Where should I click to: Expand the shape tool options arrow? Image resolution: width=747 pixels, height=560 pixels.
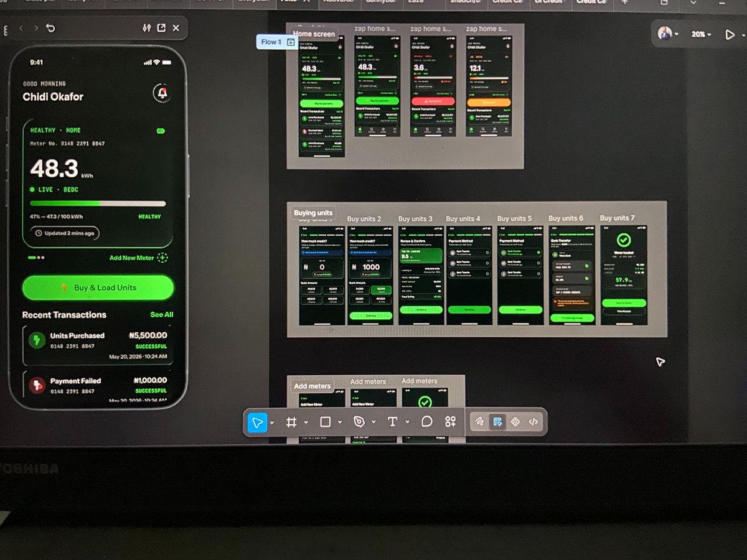(x=340, y=422)
